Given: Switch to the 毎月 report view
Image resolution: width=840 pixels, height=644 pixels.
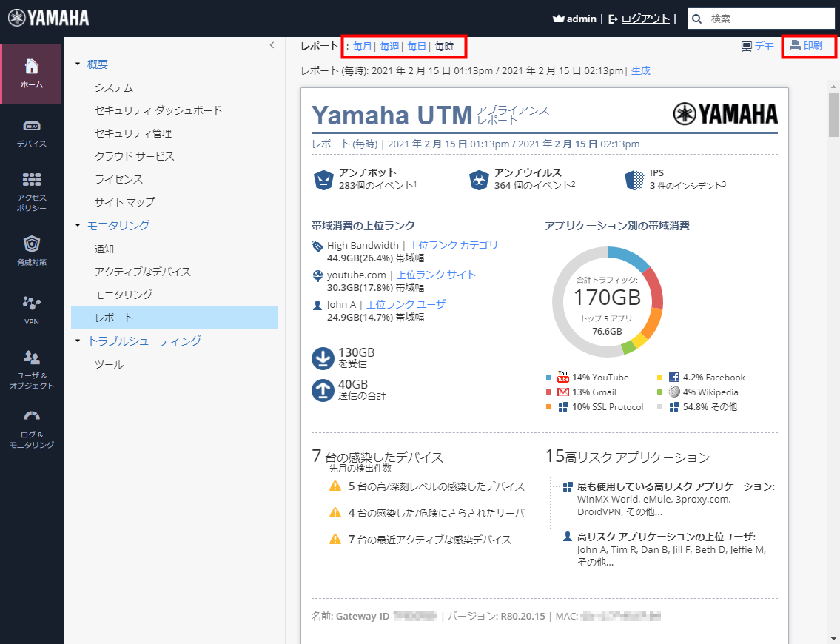Looking at the screenshot, I should pyautogui.click(x=362, y=46).
